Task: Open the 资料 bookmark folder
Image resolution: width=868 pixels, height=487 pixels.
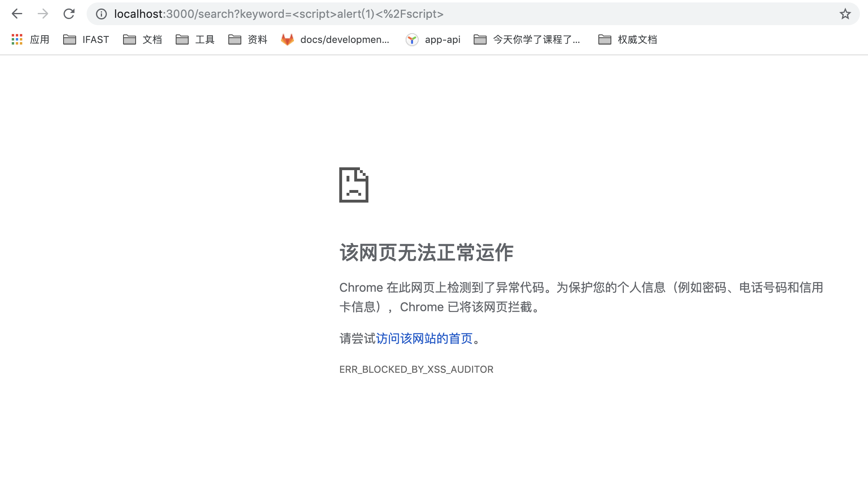Action: point(248,39)
